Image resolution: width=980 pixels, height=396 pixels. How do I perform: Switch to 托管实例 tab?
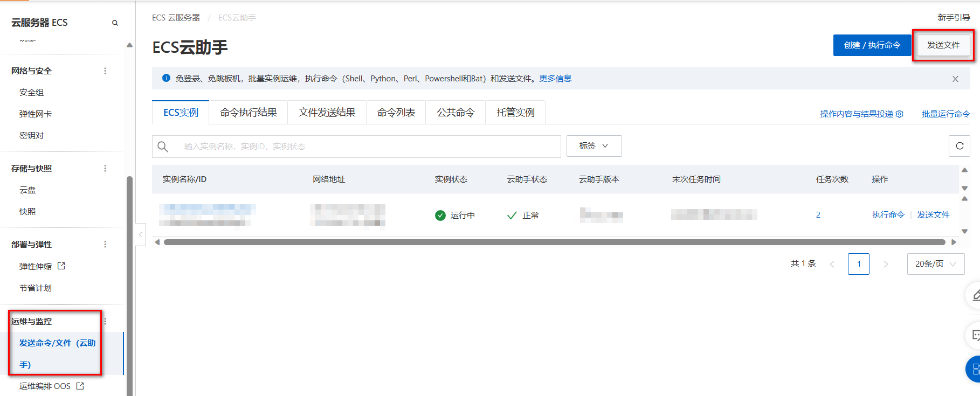click(516, 112)
